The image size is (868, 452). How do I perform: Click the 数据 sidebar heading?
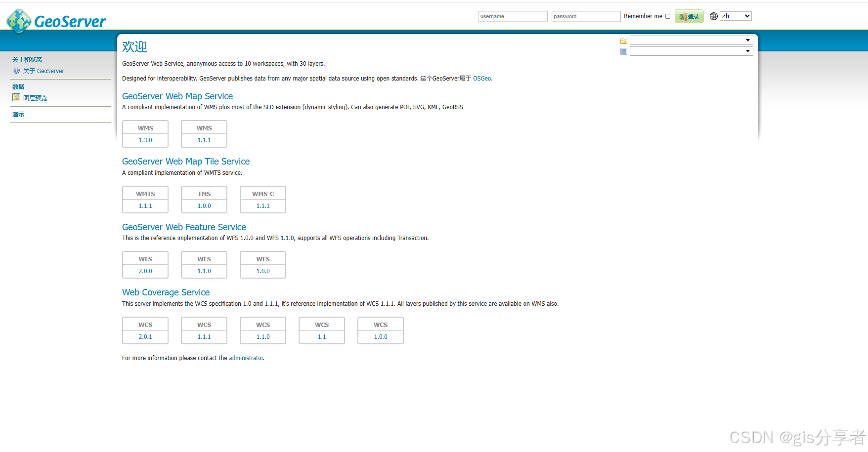point(18,87)
